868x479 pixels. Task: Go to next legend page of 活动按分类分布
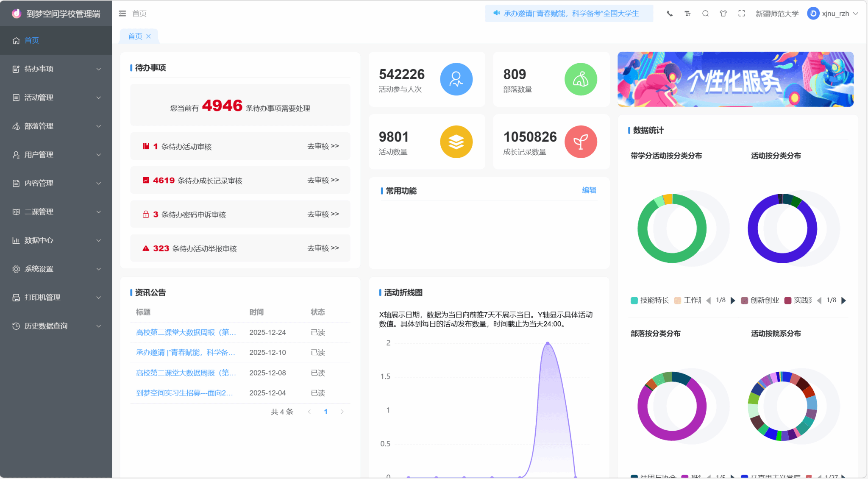(x=843, y=301)
